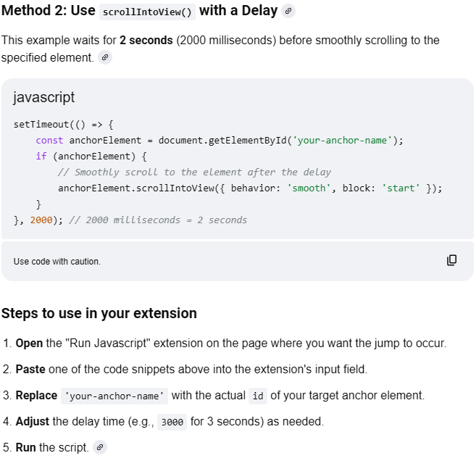Click the link icon after 'specified element.'
This screenshot has width=476, height=466.
coord(105,57)
